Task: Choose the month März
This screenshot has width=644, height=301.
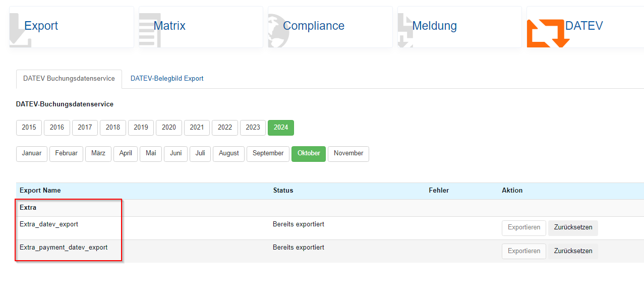Action: click(x=98, y=154)
